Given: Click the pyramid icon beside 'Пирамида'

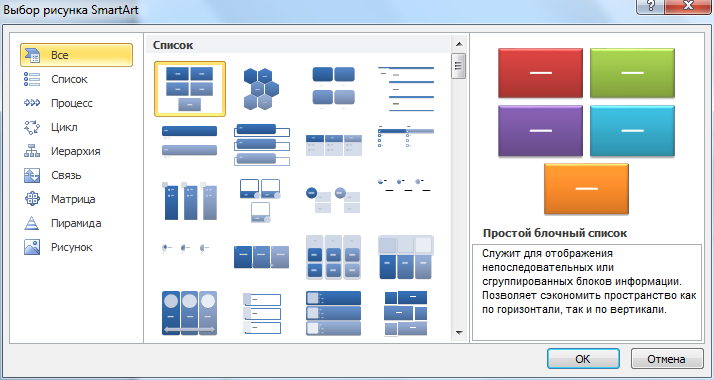Looking at the screenshot, I should [x=32, y=223].
